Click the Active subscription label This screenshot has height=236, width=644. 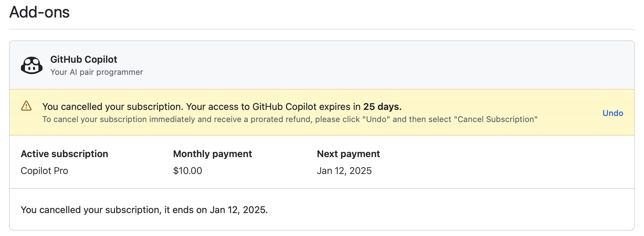coord(64,154)
